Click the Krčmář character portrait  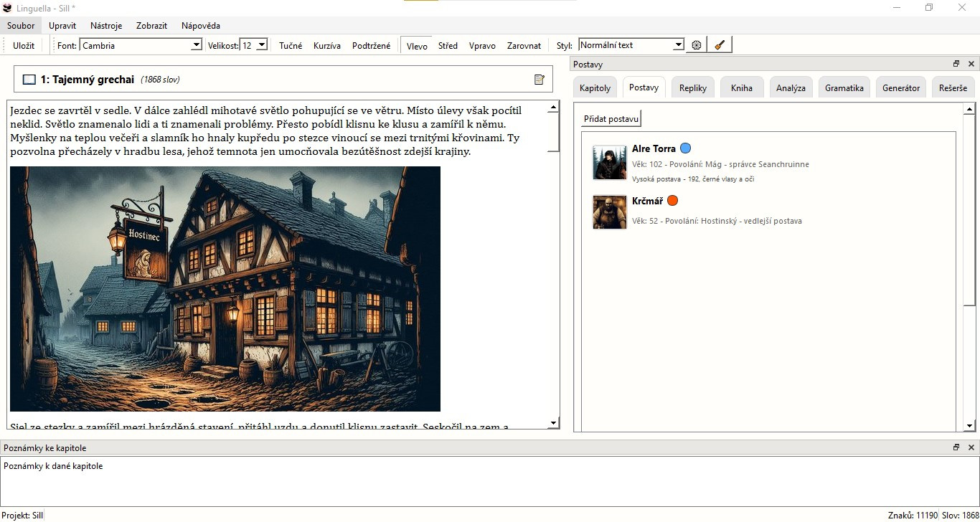[609, 212]
